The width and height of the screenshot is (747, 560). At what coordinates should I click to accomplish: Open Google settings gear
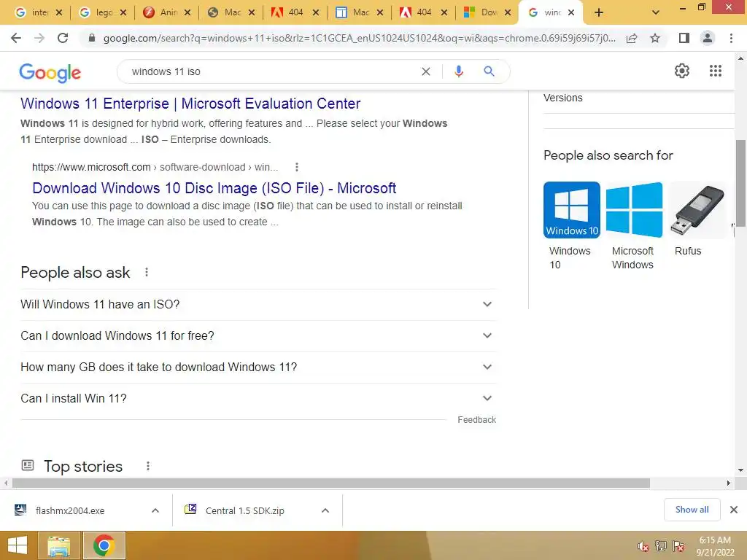tap(682, 71)
